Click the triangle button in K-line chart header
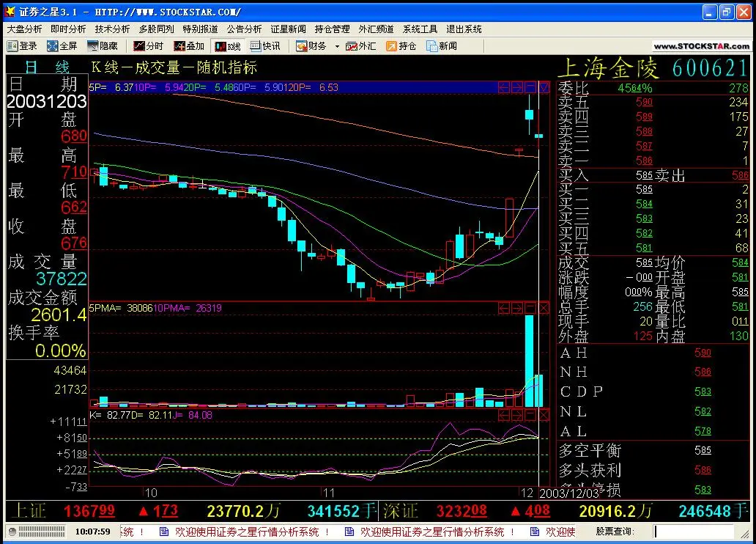This screenshot has width=756, height=544. coord(544,87)
